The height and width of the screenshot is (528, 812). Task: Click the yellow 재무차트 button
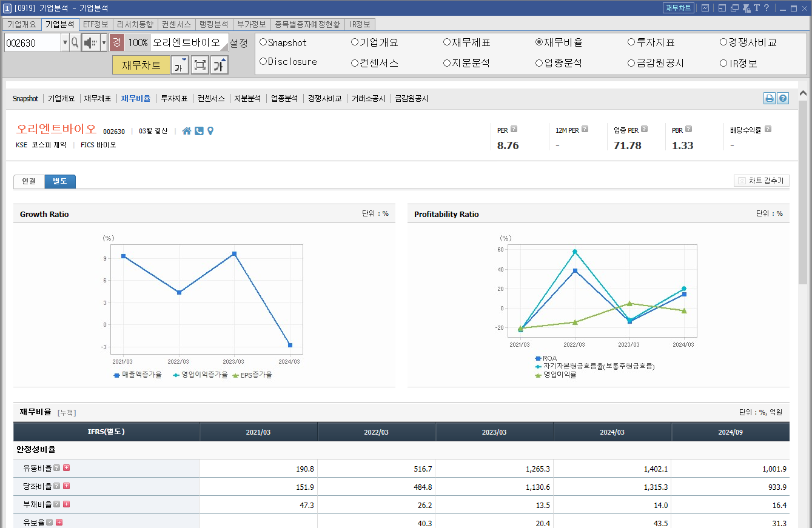tap(141, 65)
